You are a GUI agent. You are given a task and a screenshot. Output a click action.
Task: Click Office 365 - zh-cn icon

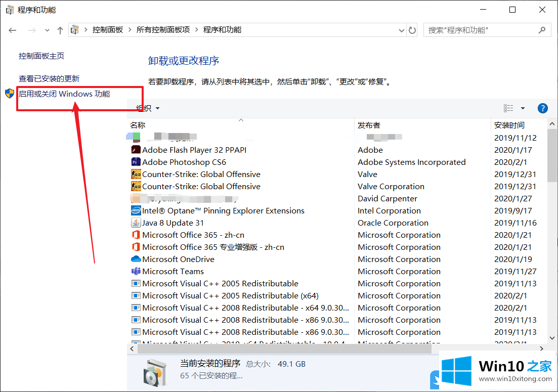click(x=136, y=235)
